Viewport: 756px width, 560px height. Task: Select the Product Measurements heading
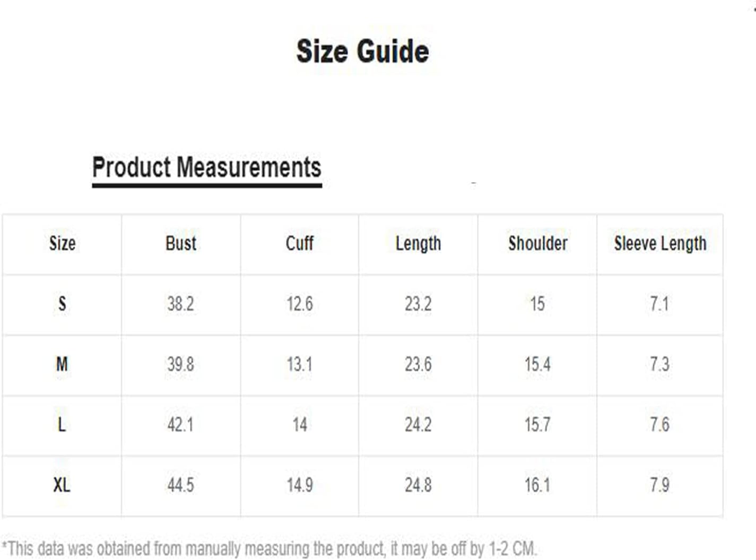(x=207, y=168)
